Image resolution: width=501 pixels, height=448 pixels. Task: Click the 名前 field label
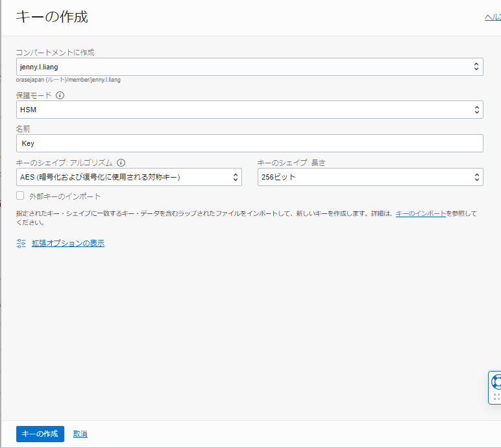tap(23, 128)
